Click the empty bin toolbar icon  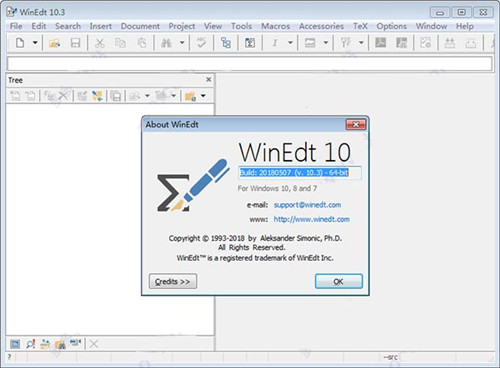(471, 43)
